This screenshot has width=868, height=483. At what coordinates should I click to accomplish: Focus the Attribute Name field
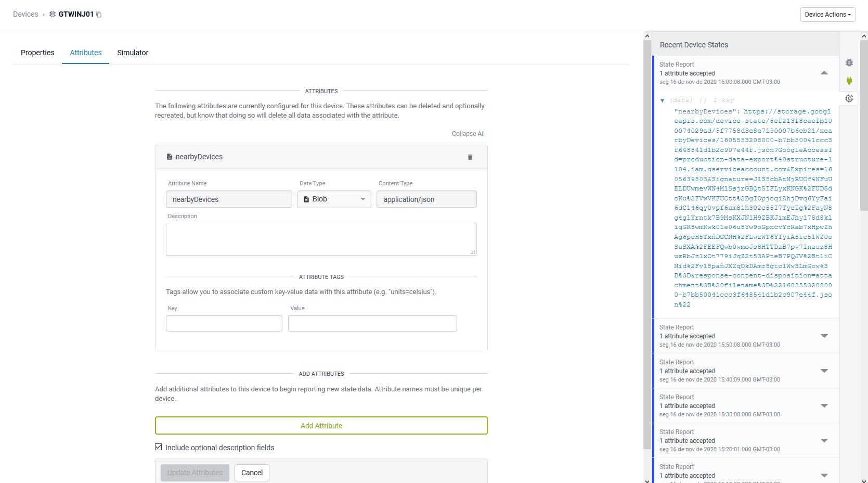pos(229,199)
